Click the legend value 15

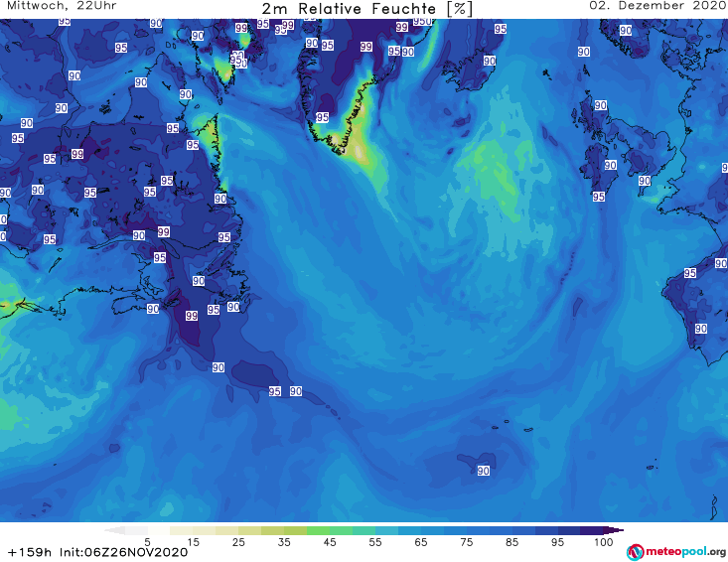(193, 542)
